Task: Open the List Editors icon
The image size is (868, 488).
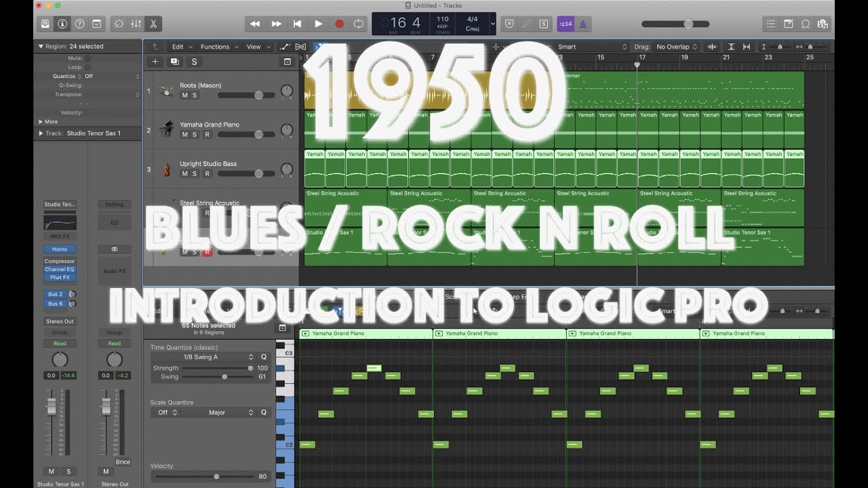Action: click(x=771, y=24)
